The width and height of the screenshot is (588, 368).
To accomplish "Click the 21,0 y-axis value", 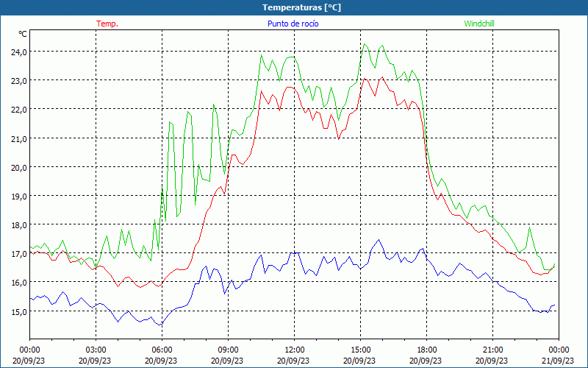I will pos(18,139).
